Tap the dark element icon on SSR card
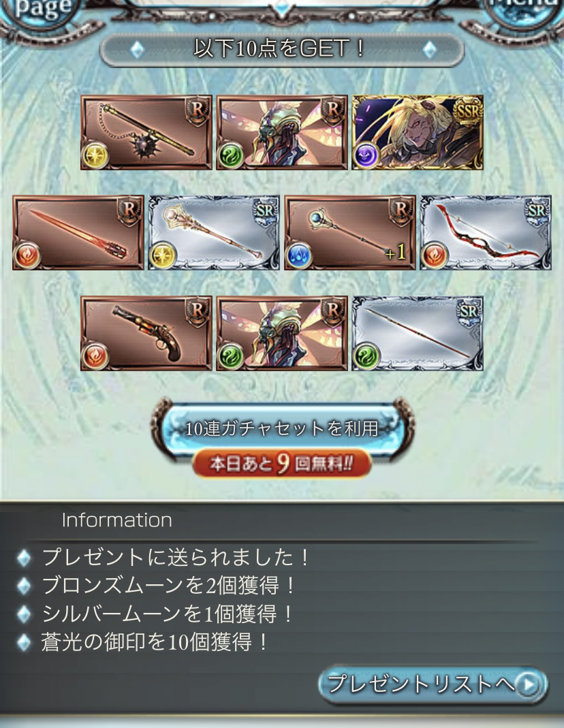 click(x=366, y=155)
